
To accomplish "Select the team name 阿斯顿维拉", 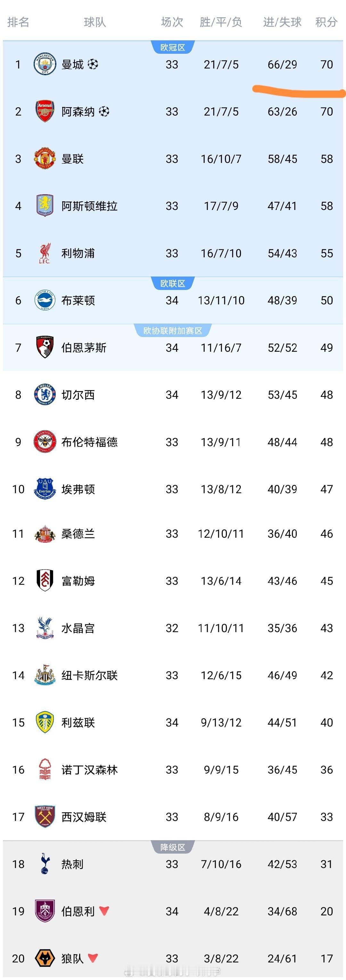I will pos(90,206).
